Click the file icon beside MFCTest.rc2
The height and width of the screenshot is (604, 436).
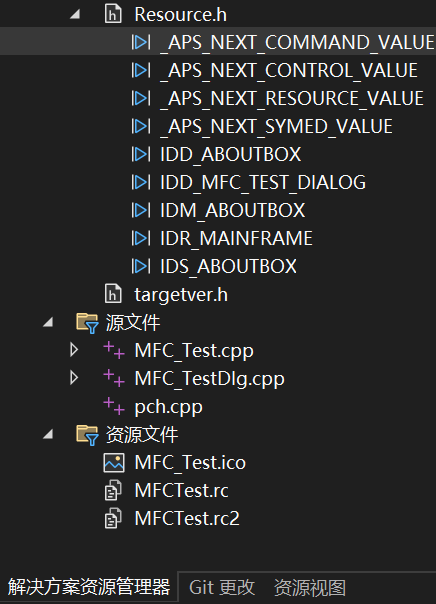pos(113,518)
